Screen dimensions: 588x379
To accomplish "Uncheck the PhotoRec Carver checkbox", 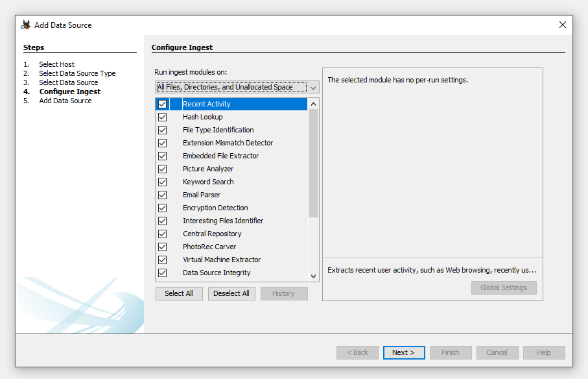I will pyautogui.click(x=162, y=247).
